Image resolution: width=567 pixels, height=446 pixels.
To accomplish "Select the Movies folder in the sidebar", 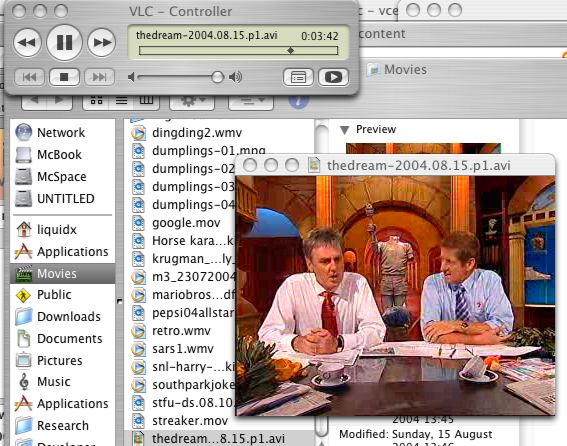I will [x=63, y=273].
